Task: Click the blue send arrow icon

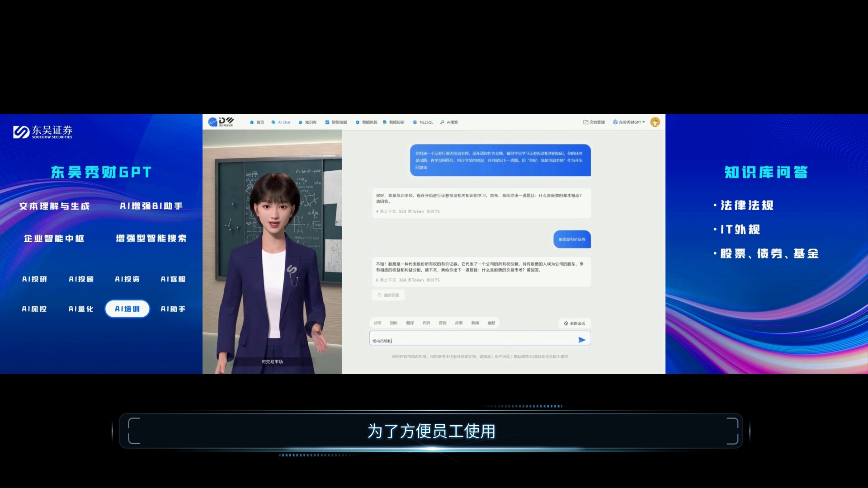Action: click(x=581, y=340)
